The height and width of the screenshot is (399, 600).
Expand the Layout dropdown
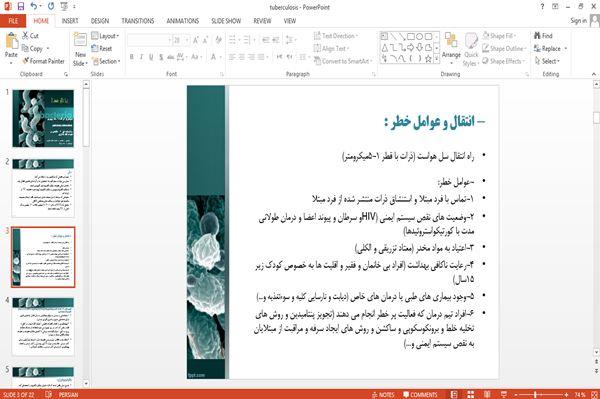point(105,36)
